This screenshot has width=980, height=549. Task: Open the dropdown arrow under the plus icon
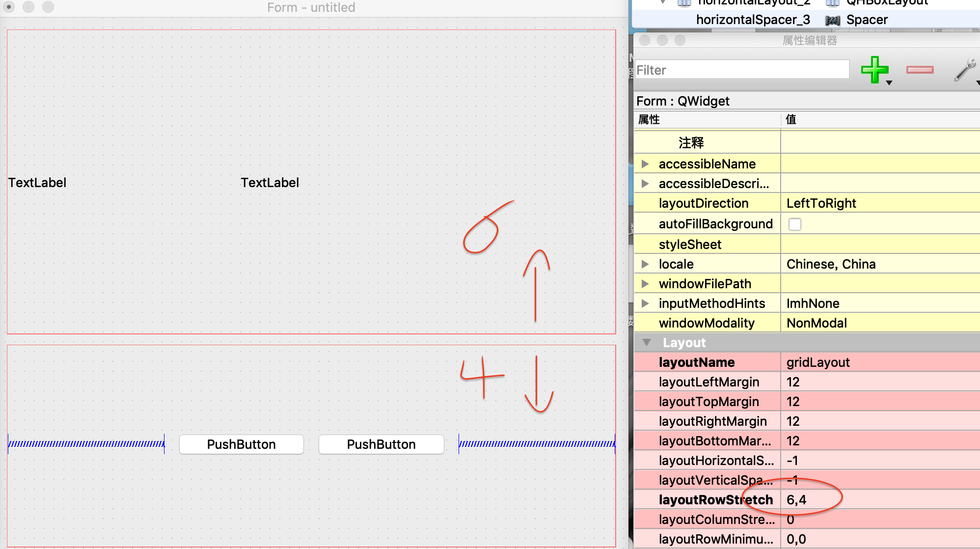click(889, 83)
